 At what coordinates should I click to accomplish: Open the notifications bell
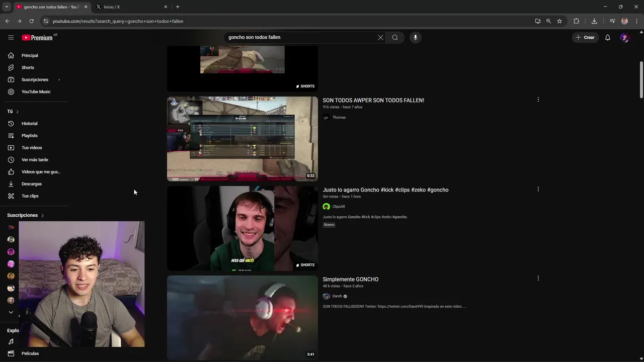tap(608, 37)
